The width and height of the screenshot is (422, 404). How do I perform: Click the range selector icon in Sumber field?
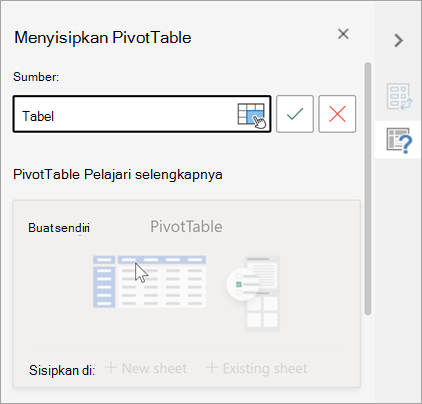[x=252, y=115]
